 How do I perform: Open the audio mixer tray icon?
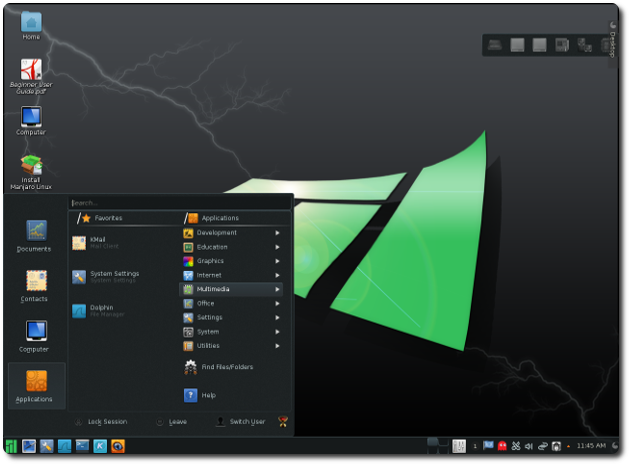(x=459, y=446)
